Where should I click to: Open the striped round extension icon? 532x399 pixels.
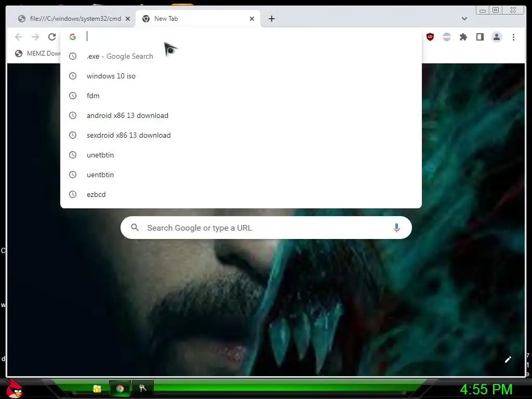pyautogui.click(x=447, y=37)
